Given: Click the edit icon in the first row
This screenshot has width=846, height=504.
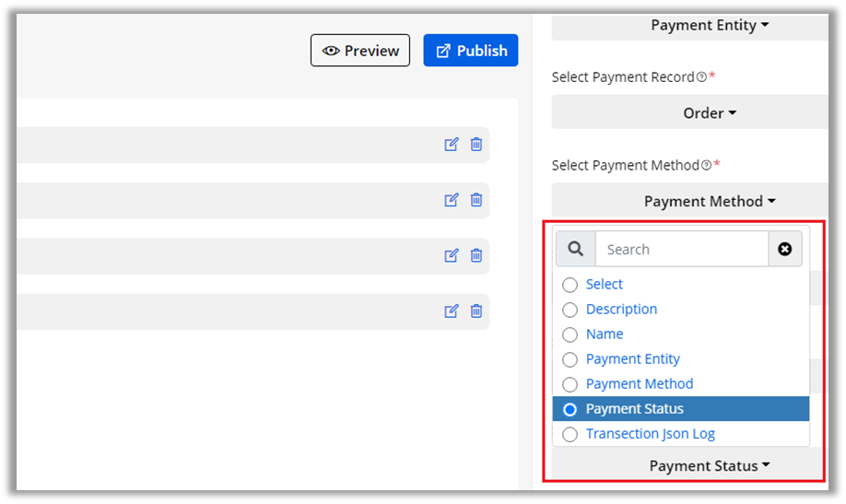Looking at the screenshot, I should (x=451, y=145).
